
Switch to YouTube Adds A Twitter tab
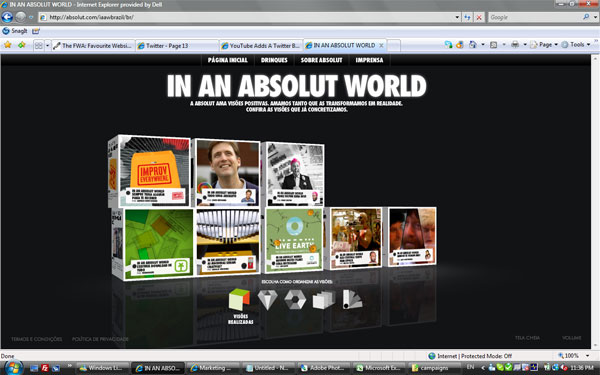click(261, 46)
